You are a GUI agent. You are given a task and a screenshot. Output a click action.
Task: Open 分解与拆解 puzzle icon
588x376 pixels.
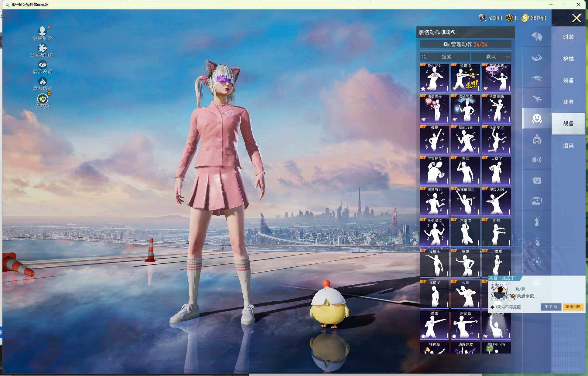tap(43, 48)
